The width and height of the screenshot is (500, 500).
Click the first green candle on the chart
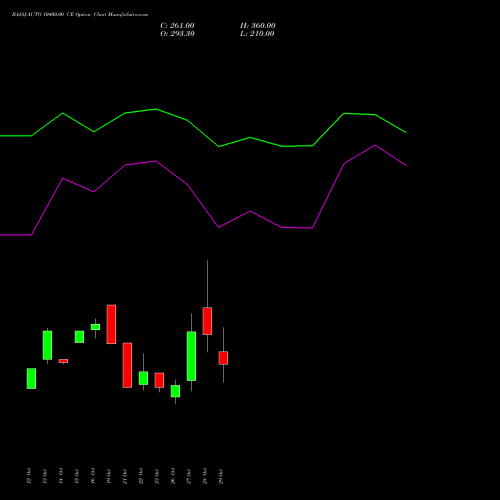coord(31,378)
